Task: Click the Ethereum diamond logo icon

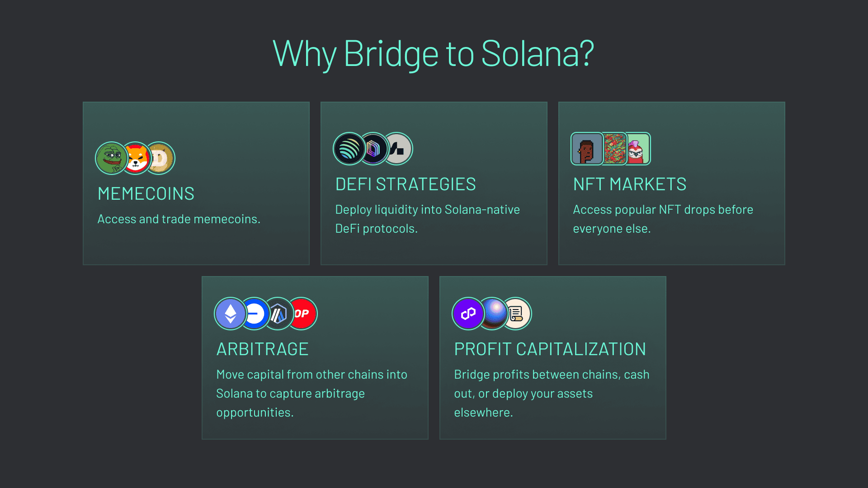Action: point(230,314)
